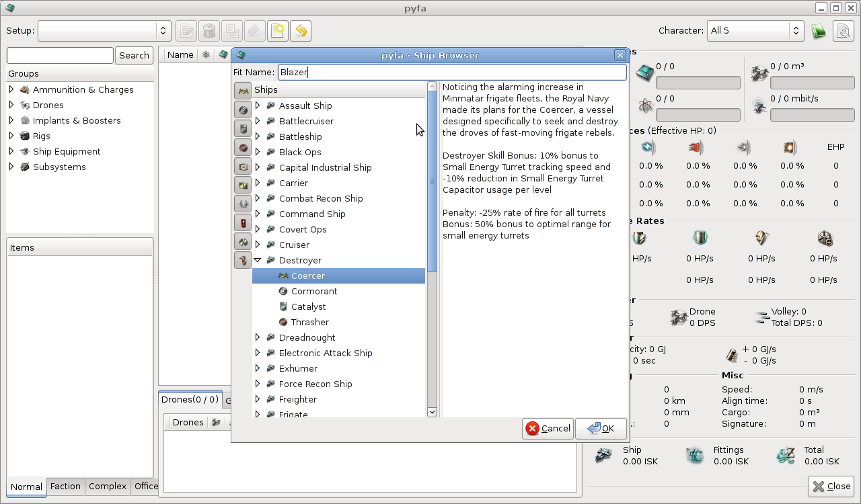Collapse the Destroyer group
The image size is (861, 504).
click(258, 260)
